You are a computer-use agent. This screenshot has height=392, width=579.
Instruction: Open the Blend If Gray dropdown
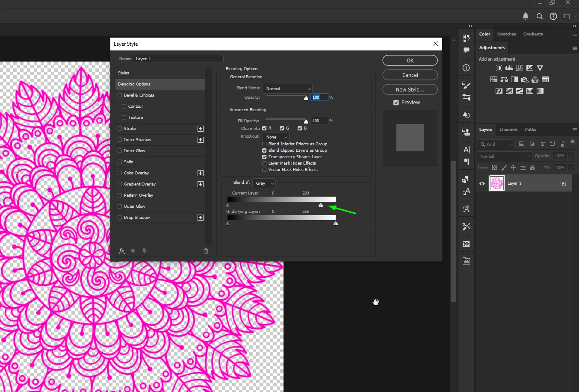click(x=264, y=183)
